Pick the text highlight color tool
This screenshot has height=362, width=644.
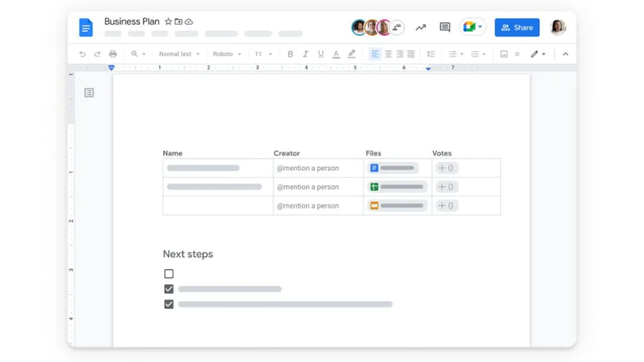click(352, 54)
